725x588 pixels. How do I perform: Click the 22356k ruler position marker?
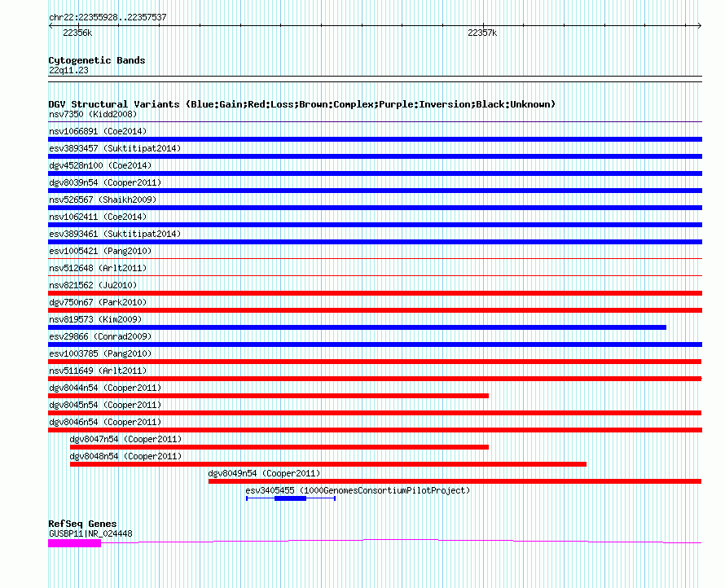click(x=77, y=33)
